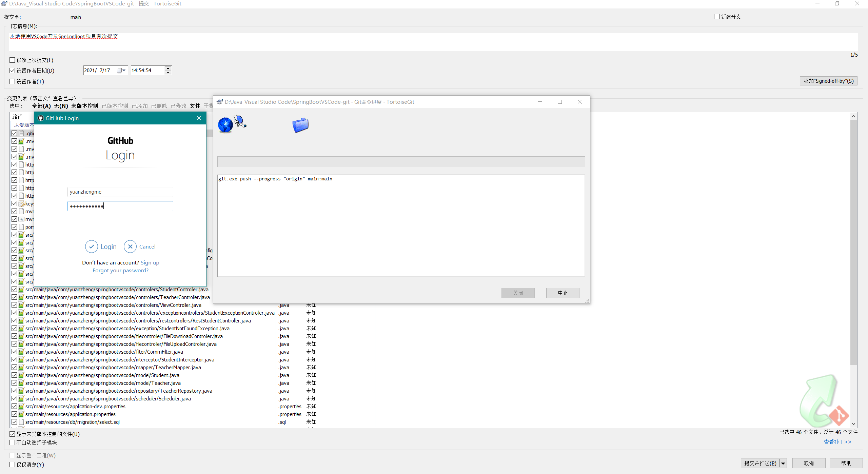This screenshot has width=868, height=474.
Task: Click the file icon beside RestStudentController.java
Action: point(21,320)
